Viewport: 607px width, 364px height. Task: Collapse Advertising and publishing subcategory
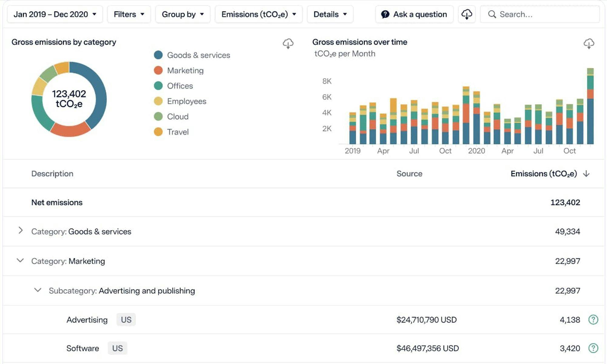point(38,290)
